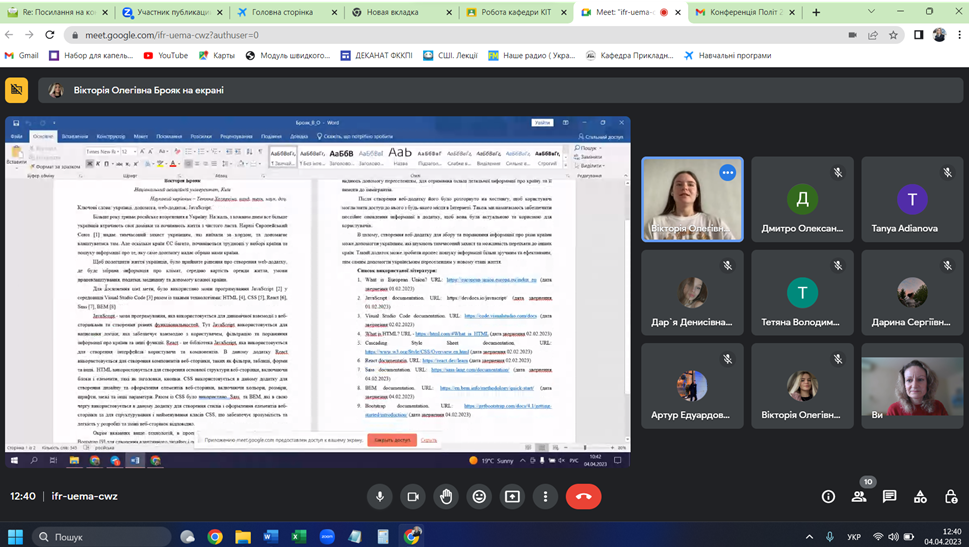Open Word from taskbar
Viewport: 969px width, 547px height.
tap(271, 536)
